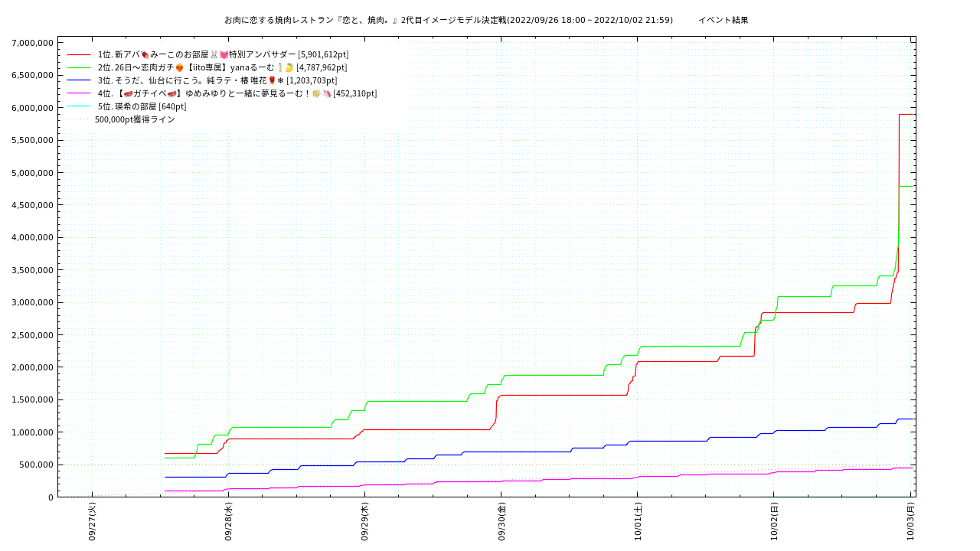Click the rose emoji in 3位 legend entry
980x551 pixels.
271,80
